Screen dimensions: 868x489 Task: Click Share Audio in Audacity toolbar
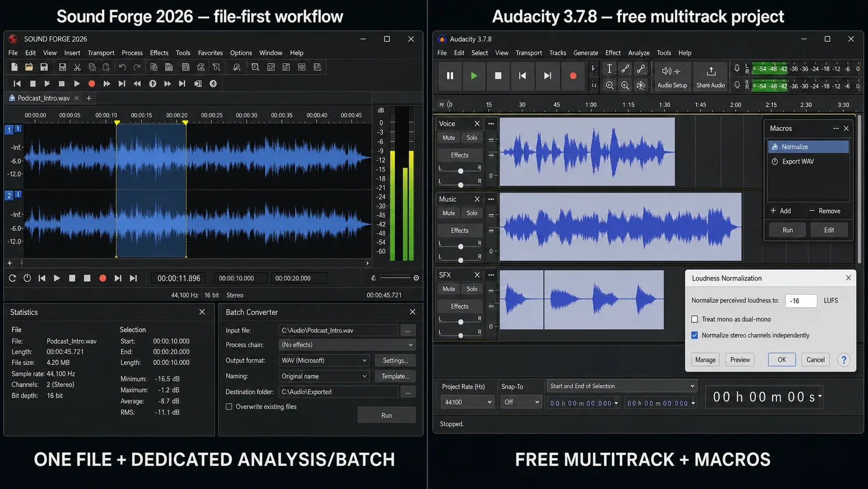click(x=711, y=76)
